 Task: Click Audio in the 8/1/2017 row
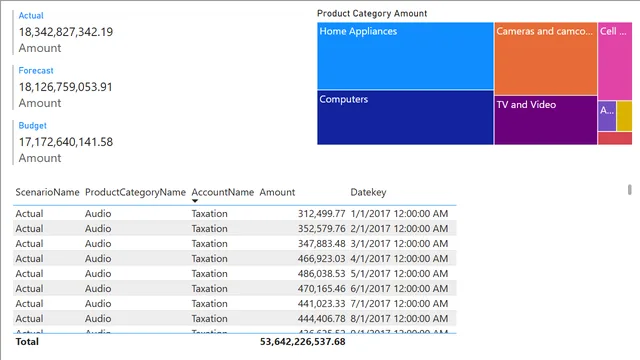click(98, 318)
